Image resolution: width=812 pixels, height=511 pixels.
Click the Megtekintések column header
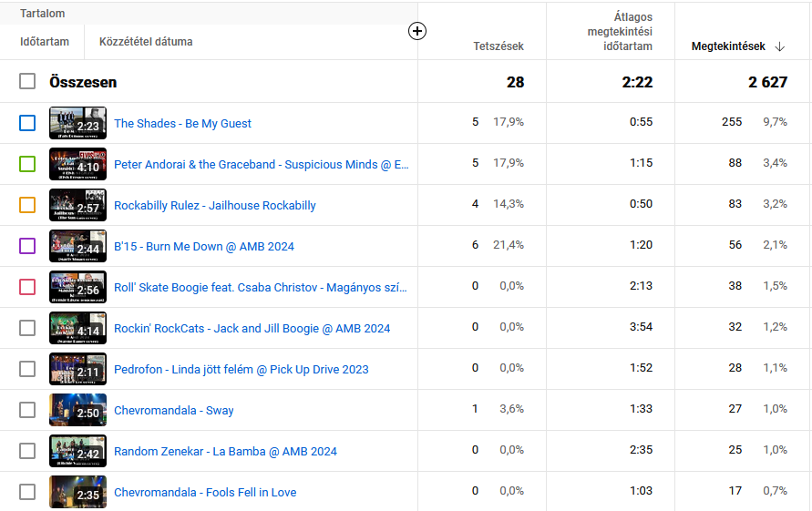click(x=728, y=46)
